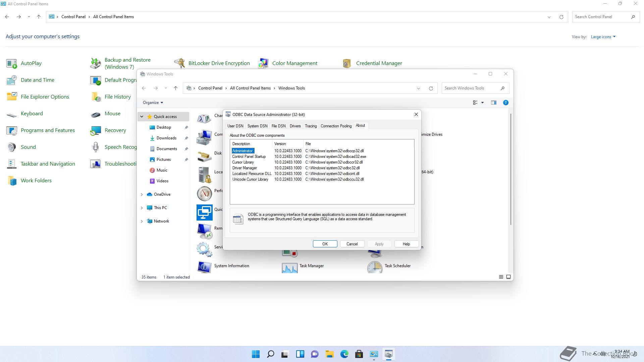644x362 pixels.
Task: Click OK in ODBC dialog
Action: pos(325,244)
